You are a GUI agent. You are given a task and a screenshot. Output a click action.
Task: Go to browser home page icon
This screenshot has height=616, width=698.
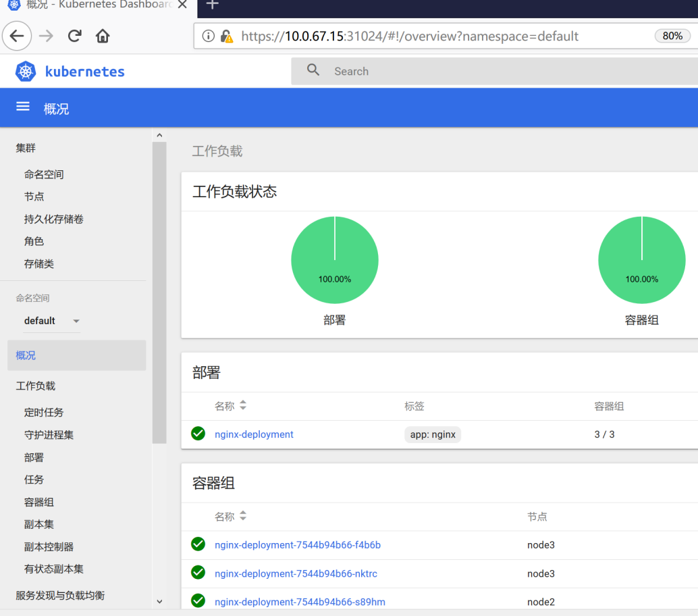click(x=103, y=36)
